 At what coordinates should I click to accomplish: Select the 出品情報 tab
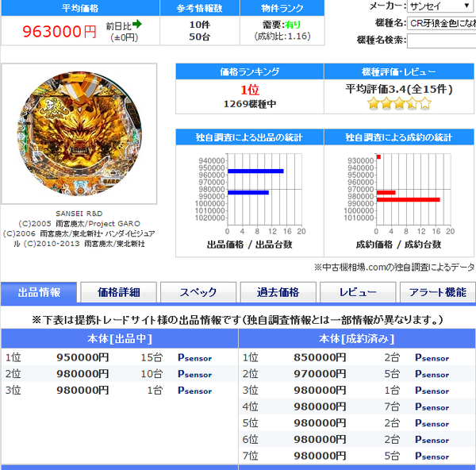[39, 292]
